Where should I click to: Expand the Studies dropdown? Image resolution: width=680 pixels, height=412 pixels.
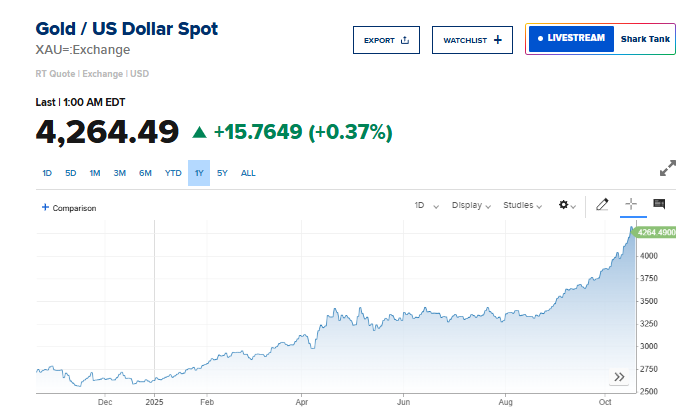(522, 205)
